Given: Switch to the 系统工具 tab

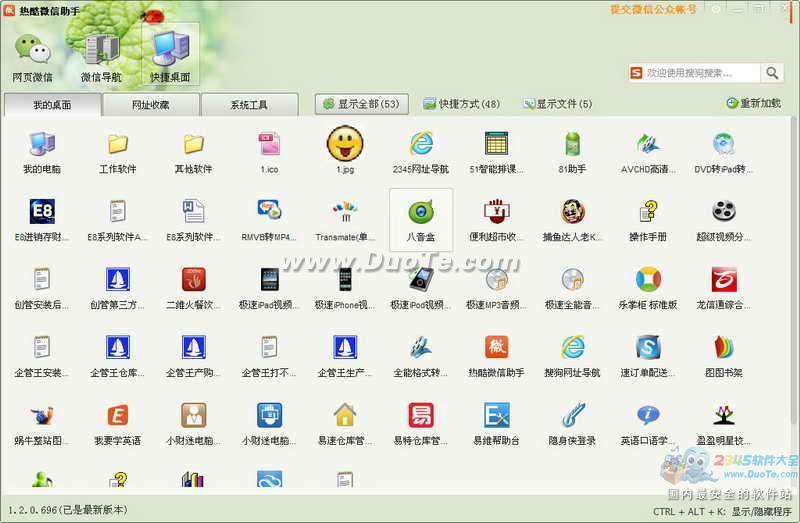Looking at the screenshot, I should click(249, 105).
